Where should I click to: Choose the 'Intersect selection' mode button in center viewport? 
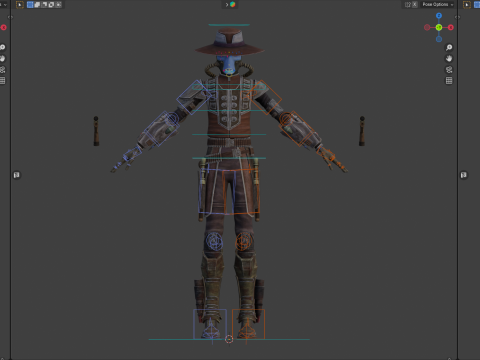tap(58, 5)
